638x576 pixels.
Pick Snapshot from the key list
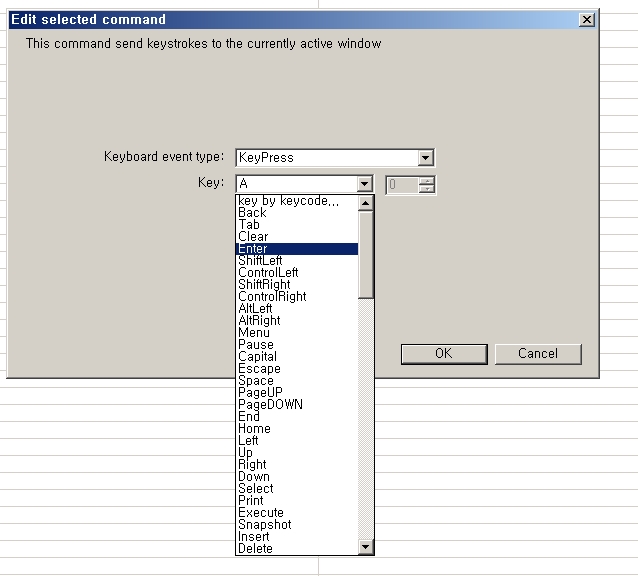[x=297, y=525]
